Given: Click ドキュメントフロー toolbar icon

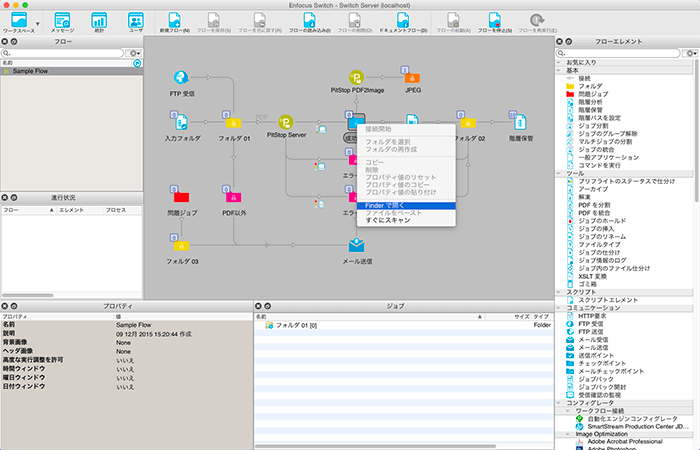Looking at the screenshot, I should (x=403, y=22).
